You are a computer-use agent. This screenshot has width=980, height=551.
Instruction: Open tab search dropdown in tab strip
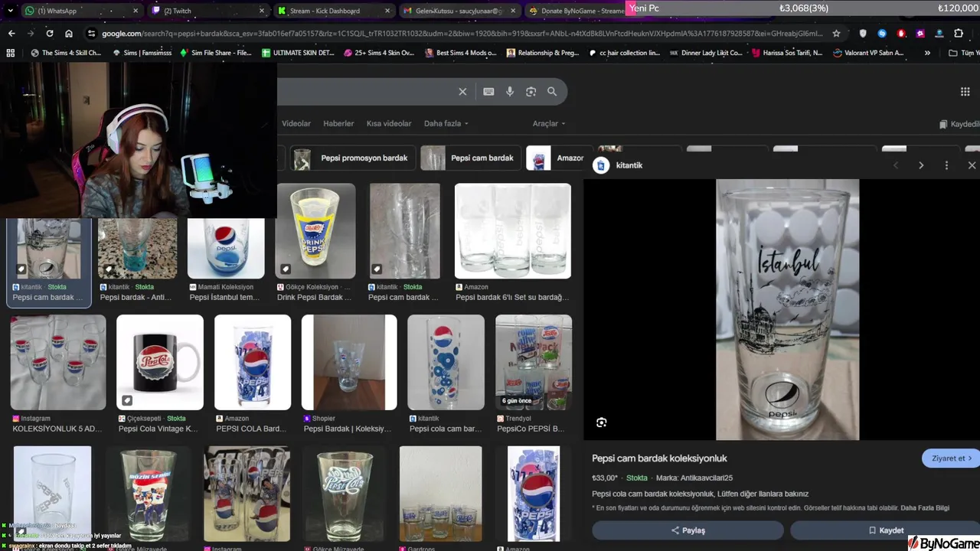pyautogui.click(x=10, y=11)
